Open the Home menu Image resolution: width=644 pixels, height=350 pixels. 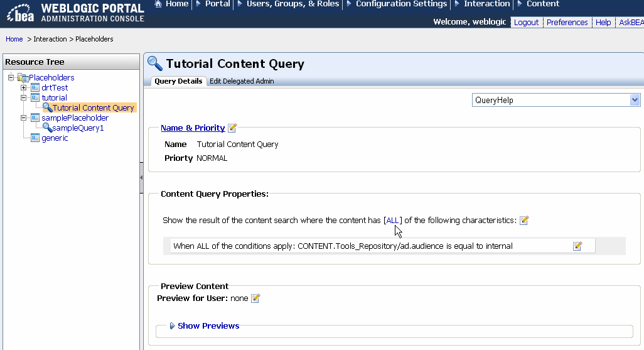pos(177,4)
